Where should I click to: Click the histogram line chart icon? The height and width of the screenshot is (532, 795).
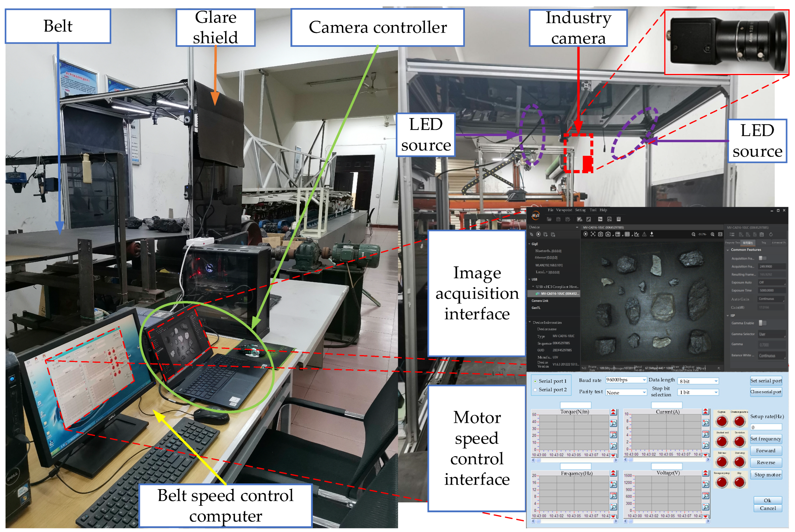[637, 234]
